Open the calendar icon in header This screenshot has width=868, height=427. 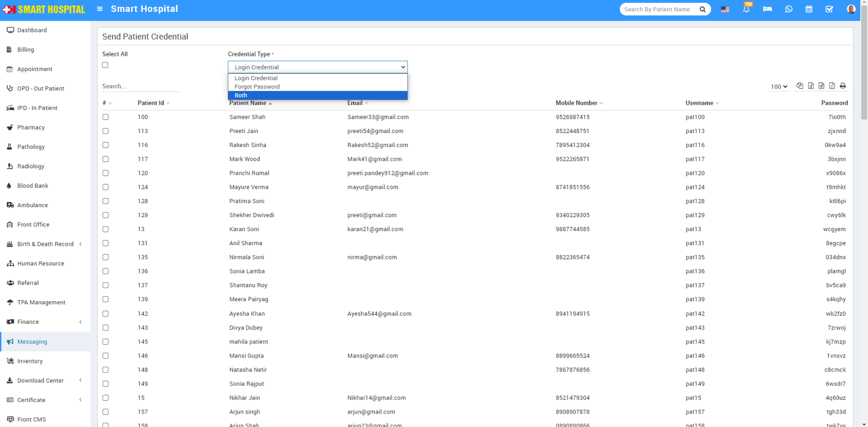(809, 9)
